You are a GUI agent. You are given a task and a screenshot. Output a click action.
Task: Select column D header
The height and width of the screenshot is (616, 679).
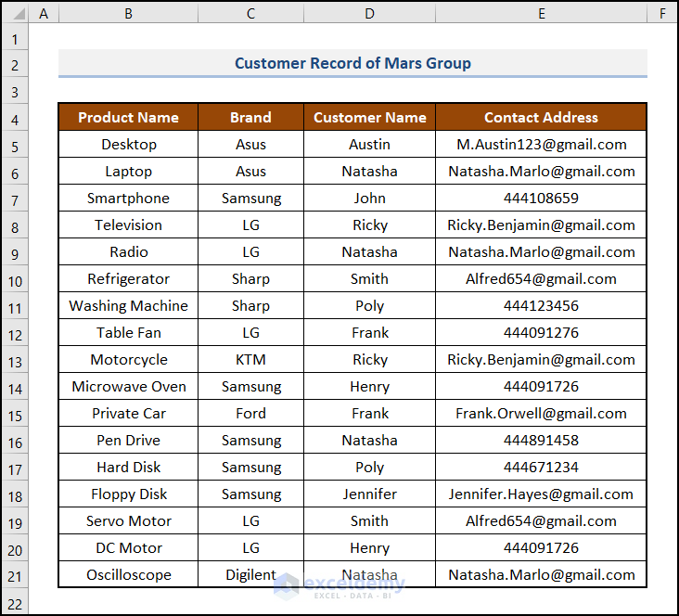[x=369, y=14]
